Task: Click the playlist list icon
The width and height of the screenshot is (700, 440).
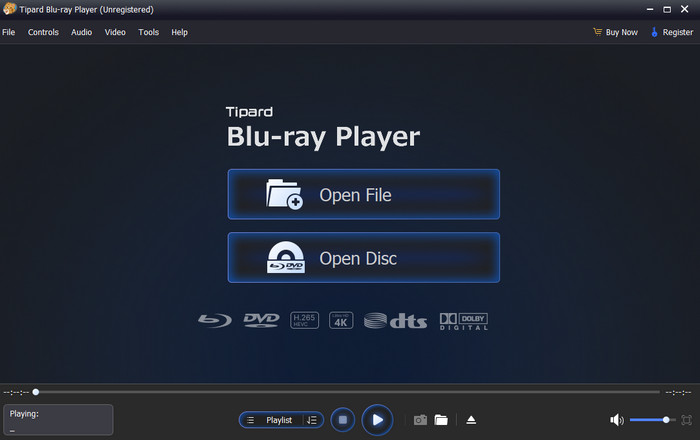Action: [251, 420]
